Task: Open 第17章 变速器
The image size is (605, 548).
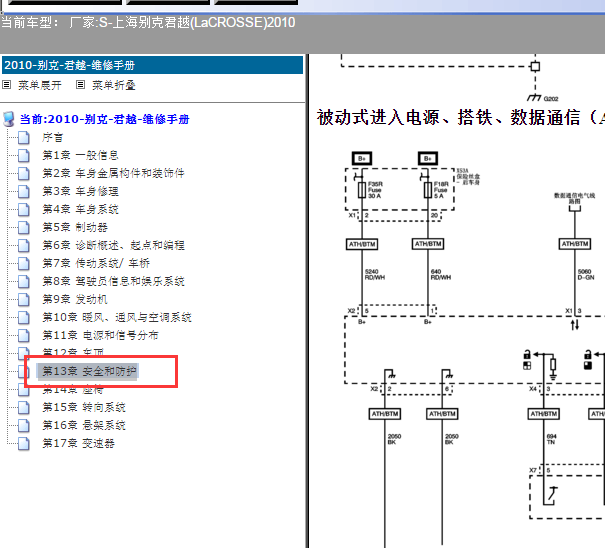Action: pyautogui.click(x=78, y=443)
